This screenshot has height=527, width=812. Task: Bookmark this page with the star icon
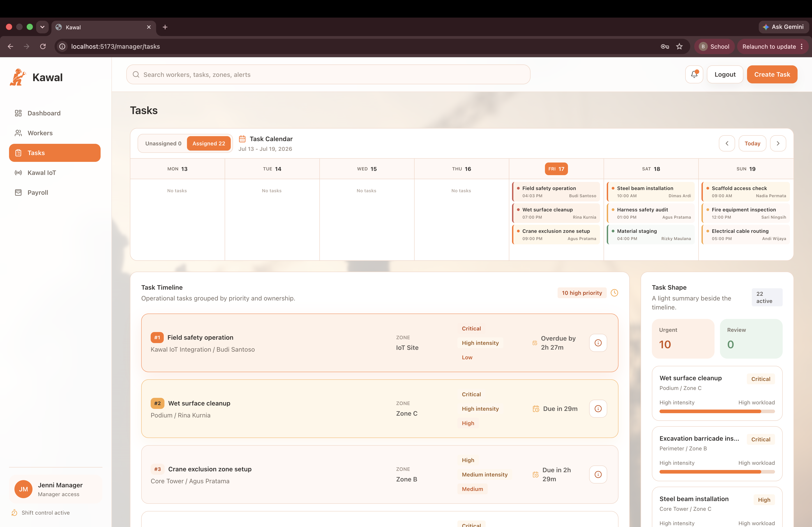679,46
